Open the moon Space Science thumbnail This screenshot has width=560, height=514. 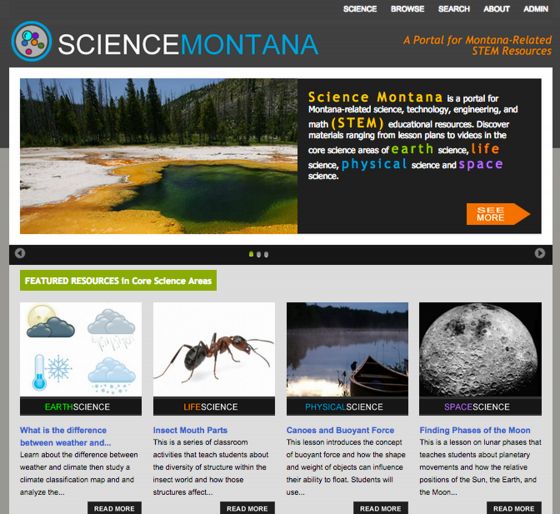click(480, 349)
